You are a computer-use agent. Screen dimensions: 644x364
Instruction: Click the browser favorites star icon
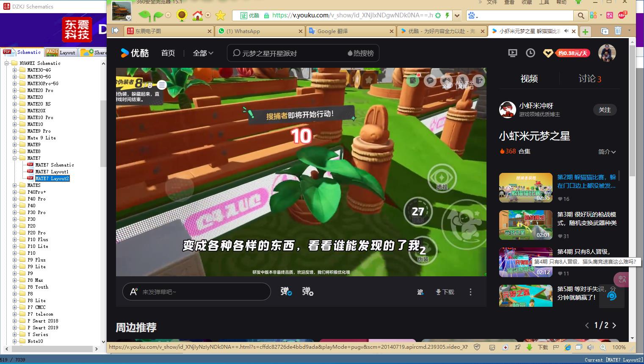pos(220,16)
